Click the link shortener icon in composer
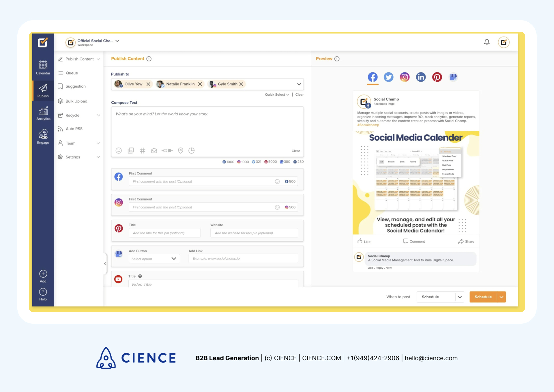The image size is (554, 392). coord(167,150)
